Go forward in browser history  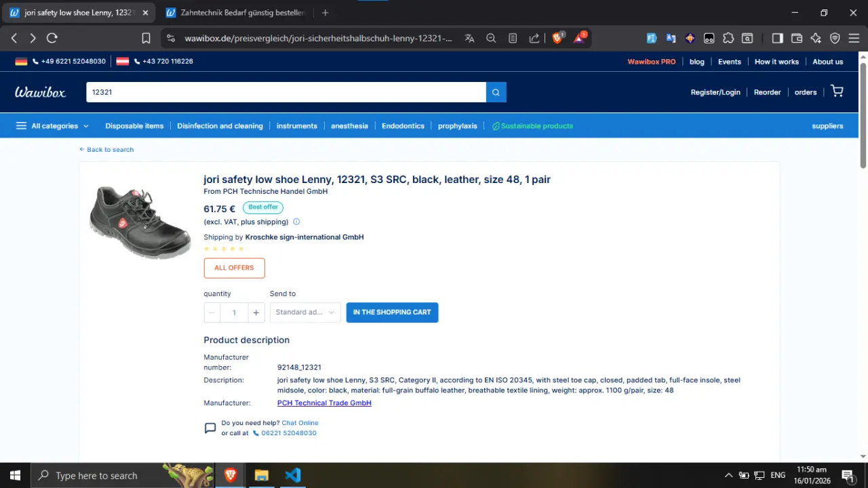point(33,39)
